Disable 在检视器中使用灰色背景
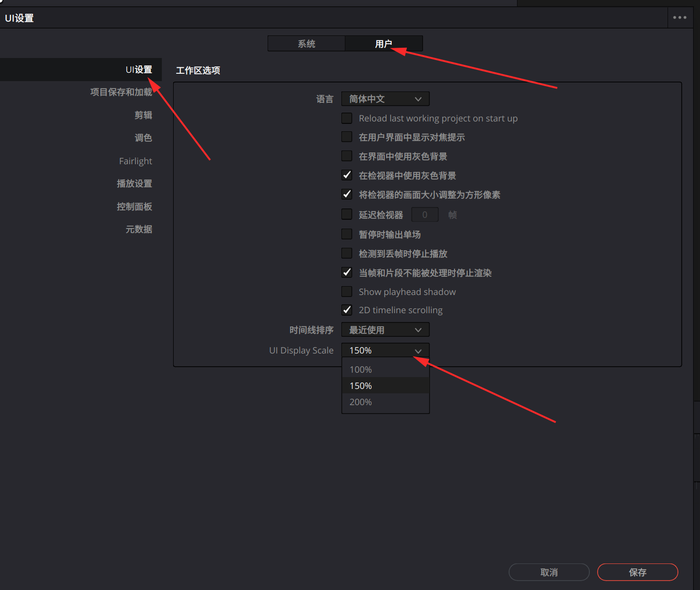 click(x=347, y=175)
